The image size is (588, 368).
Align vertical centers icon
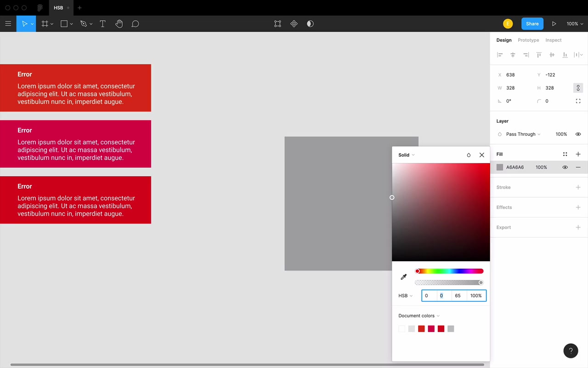tap(552, 55)
